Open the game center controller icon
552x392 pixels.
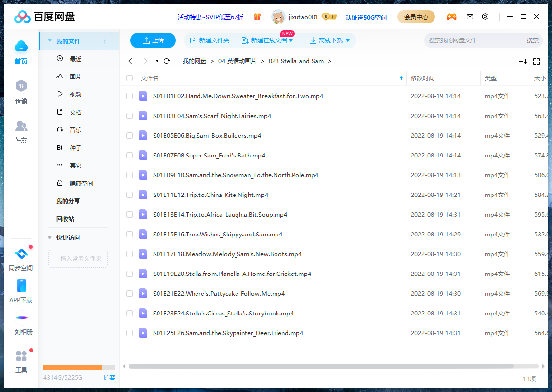pyautogui.click(x=452, y=16)
